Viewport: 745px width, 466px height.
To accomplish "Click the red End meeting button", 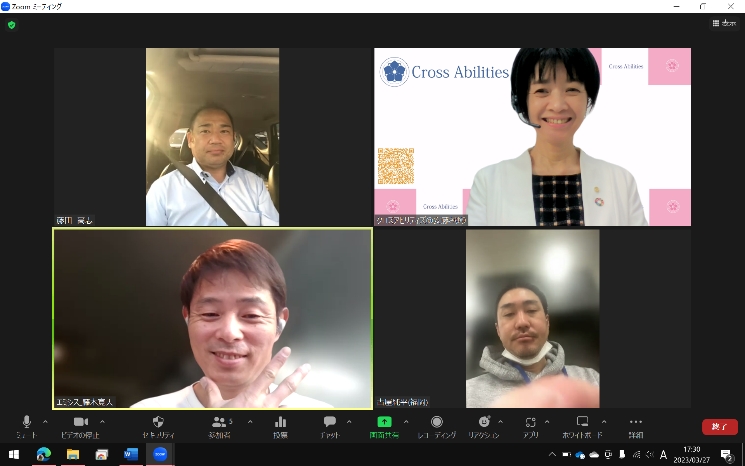I will [719, 426].
